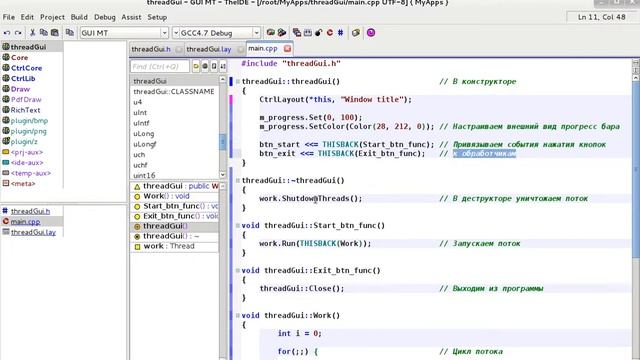Click the Copy icon next to scissors
This screenshot has width=640, height=360.
[x=43, y=33]
